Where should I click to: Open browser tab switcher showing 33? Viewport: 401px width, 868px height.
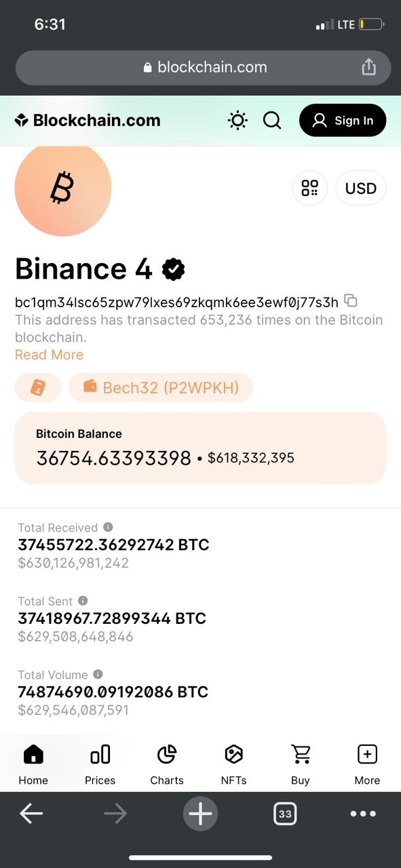click(x=285, y=814)
